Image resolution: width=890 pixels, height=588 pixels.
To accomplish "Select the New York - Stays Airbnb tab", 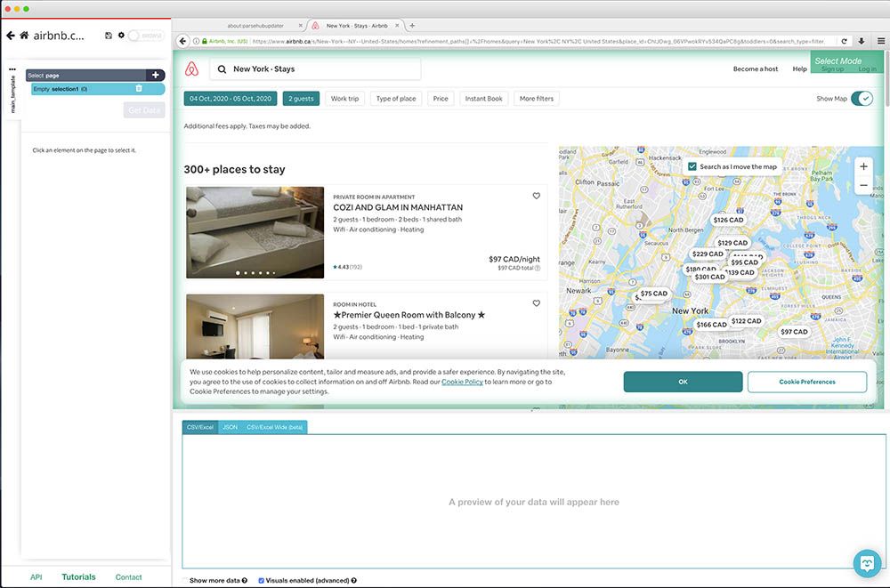I will 357,26.
